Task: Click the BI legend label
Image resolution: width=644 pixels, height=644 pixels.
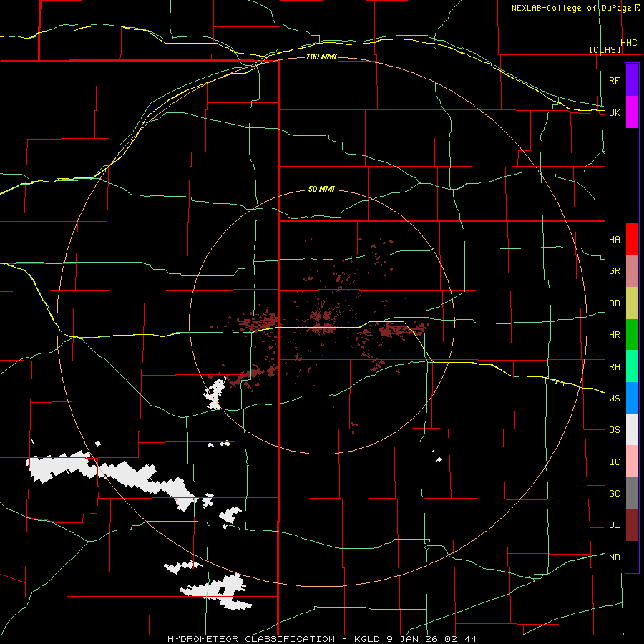Action: click(614, 525)
